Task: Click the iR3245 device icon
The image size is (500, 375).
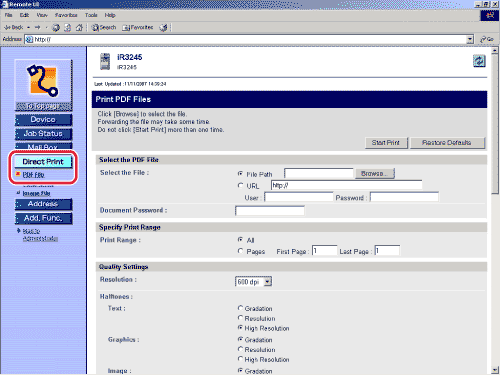Action: click(105, 62)
